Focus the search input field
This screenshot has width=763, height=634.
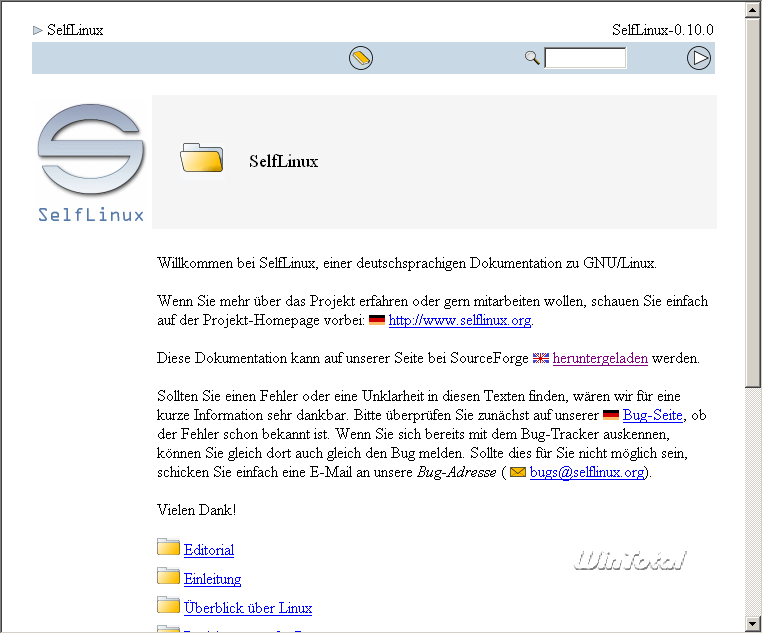(585, 58)
